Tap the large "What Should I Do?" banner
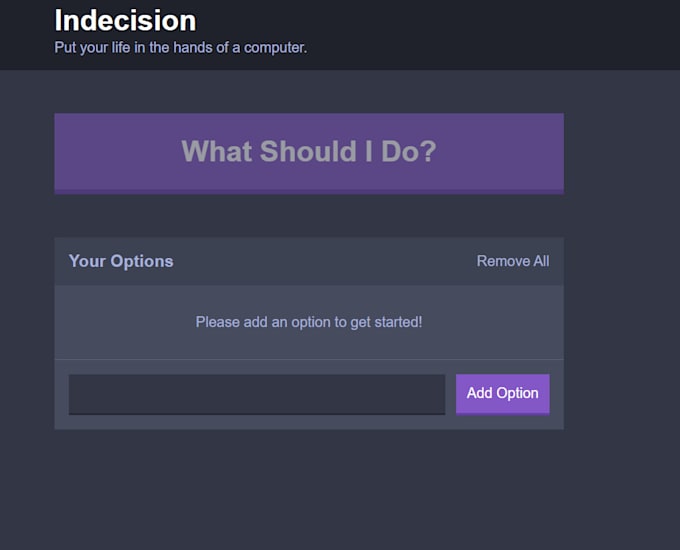680x550 pixels. [308, 152]
